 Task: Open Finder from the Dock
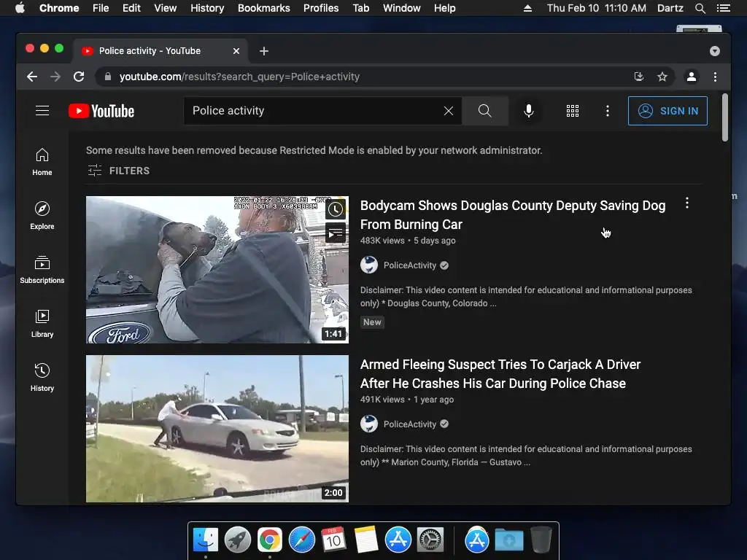click(x=205, y=540)
